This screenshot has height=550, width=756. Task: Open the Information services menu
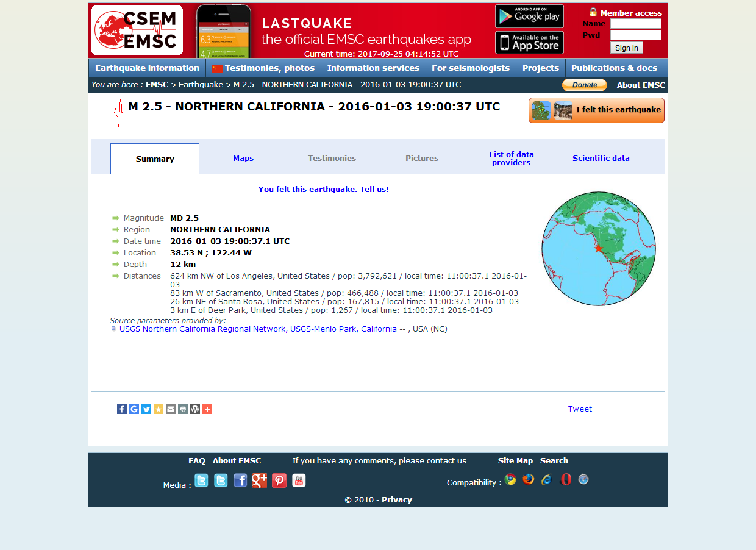pos(373,68)
